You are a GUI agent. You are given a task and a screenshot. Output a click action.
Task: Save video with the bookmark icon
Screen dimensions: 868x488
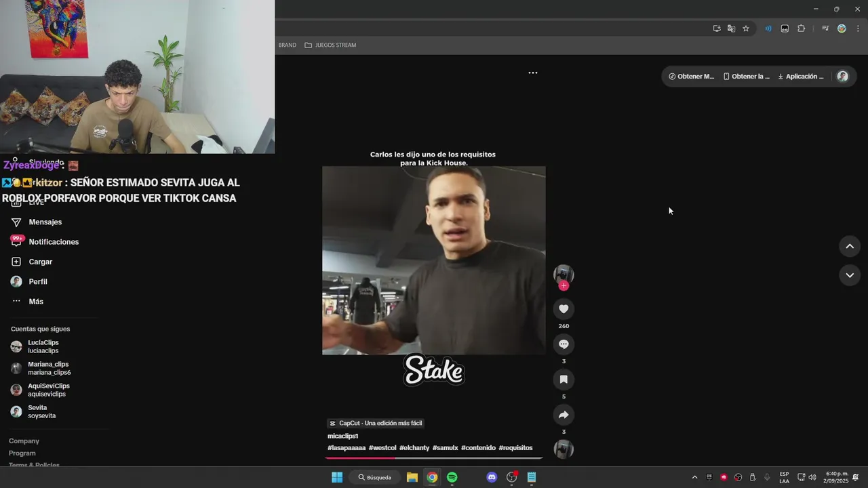click(x=564, y=380)
